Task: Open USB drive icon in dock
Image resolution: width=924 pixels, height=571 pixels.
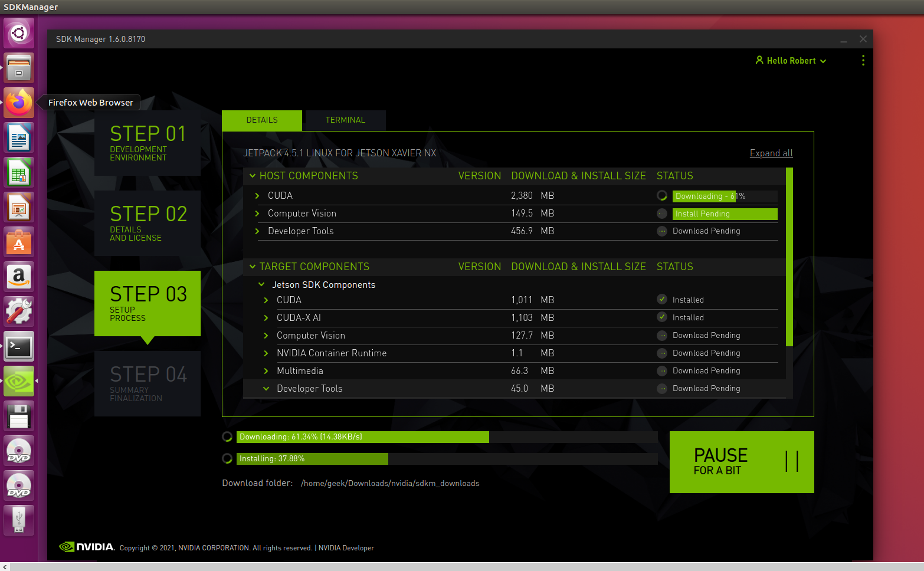Action: [19, 520]
